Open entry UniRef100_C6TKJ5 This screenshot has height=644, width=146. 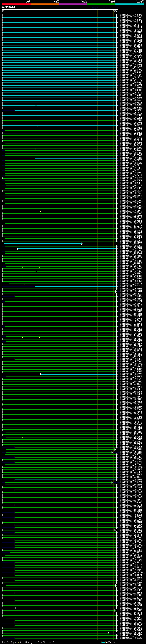coord(131,113)
